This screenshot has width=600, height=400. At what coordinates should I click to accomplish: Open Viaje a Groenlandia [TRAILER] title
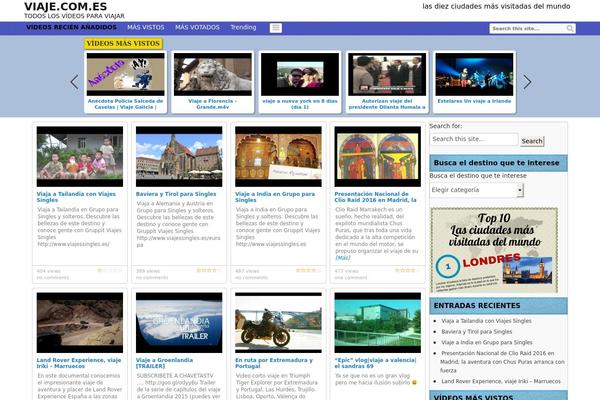164,363
